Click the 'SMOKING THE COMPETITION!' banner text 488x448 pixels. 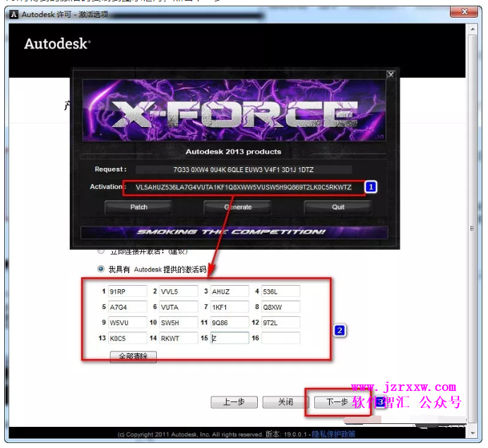point(231,232)
